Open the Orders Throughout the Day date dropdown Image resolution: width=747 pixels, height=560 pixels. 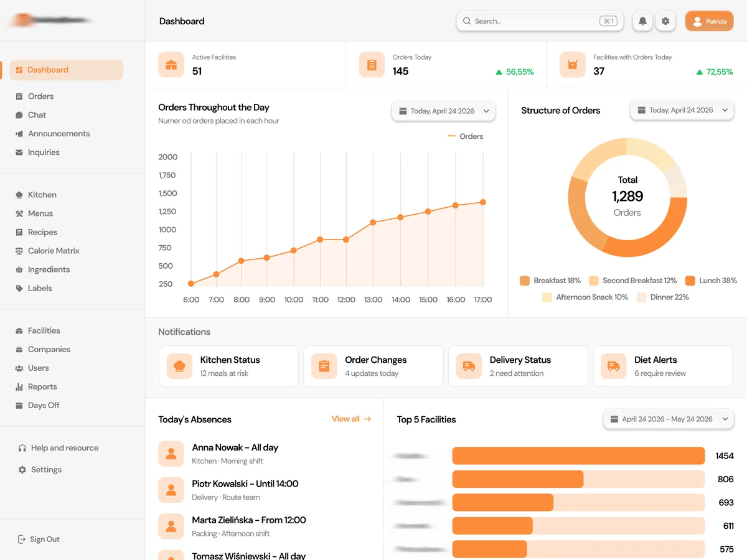[443, 111]
